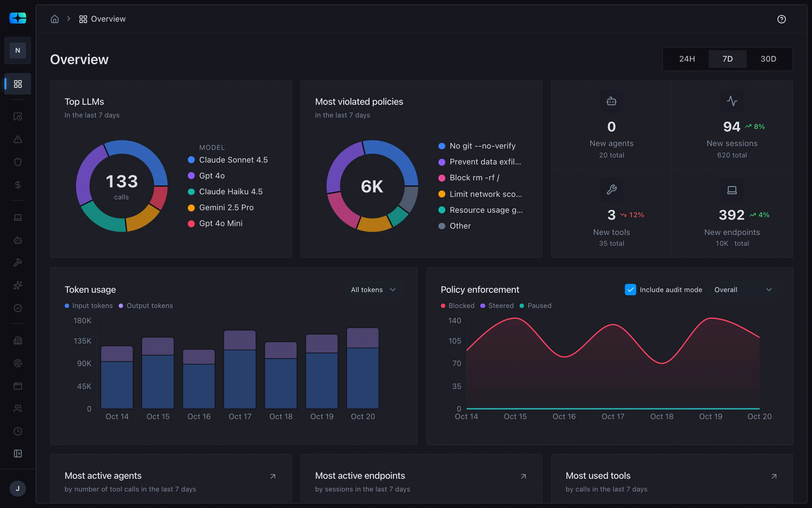Select No git --no-verify policy
The image size is (812, 508).
click(x=477, y=146)
